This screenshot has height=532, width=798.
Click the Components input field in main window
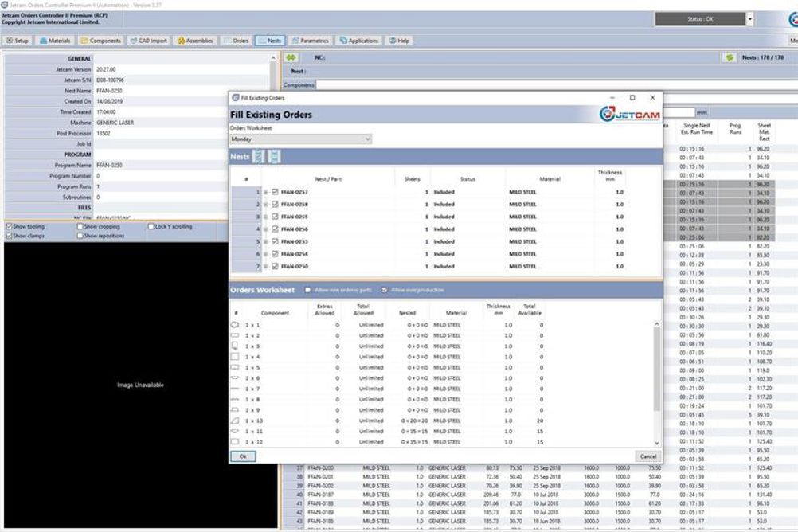pyautogui.click(x=557, y=84)
